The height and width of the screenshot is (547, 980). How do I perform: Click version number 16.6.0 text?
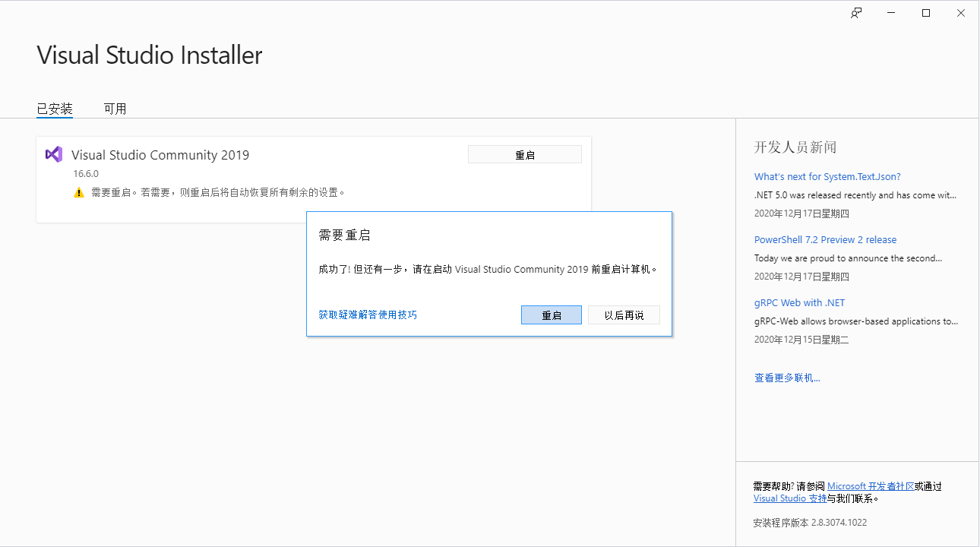[x=86, y=173]
